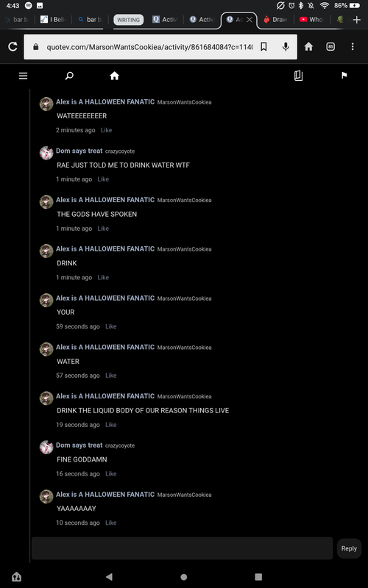368x588 pixels.
Task: Go to Quotev home feed icon
Action: 115,76
